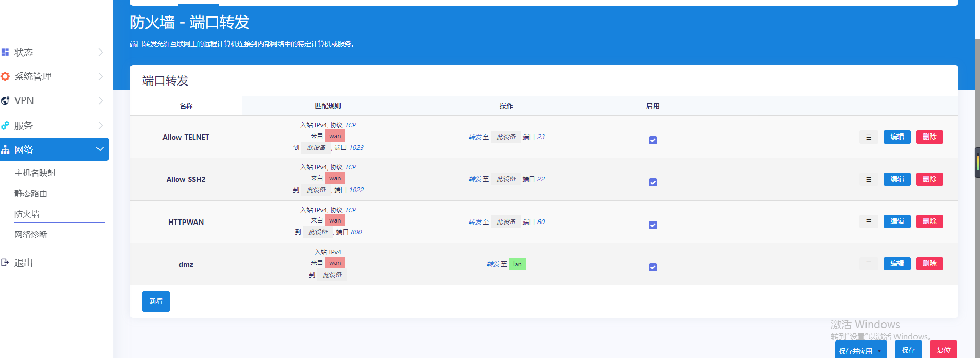
Task: Disable the Allow-TELNET rule checkbox
Action: coord(653,140)
